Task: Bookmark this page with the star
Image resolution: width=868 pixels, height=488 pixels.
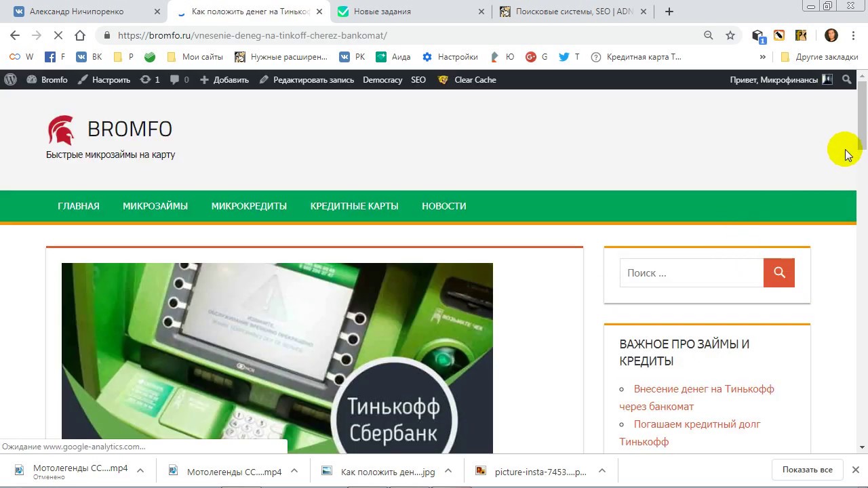Action: click(730, 35)
